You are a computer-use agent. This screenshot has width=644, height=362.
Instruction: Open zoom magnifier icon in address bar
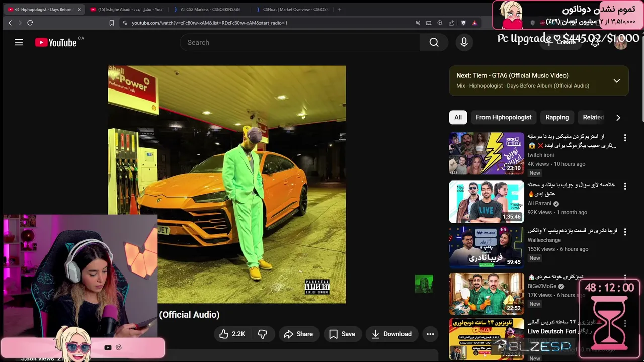[x=440, y=23]
